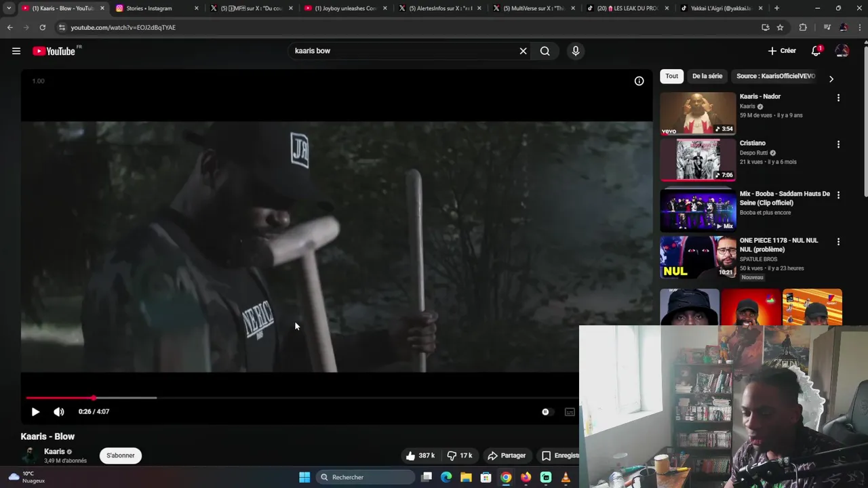Screen dimensions: 868x488
Task: Open options for ONE PIECE 1178
Action: (x=838, y=241)
